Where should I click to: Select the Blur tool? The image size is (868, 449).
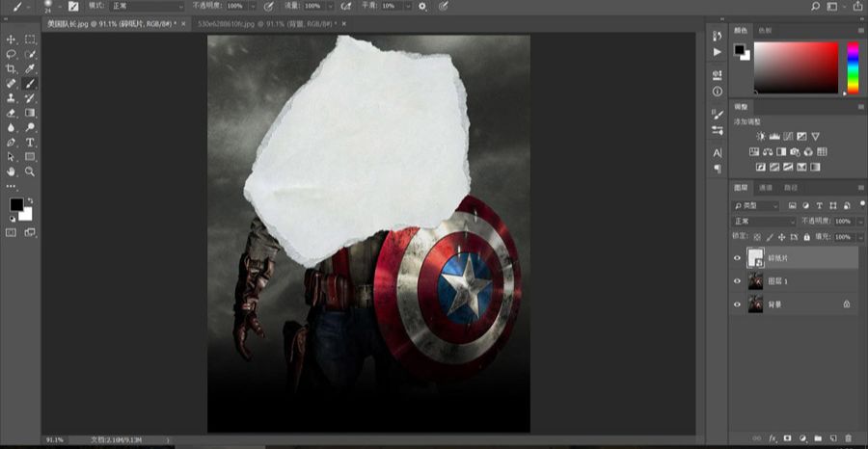point(11,127)
